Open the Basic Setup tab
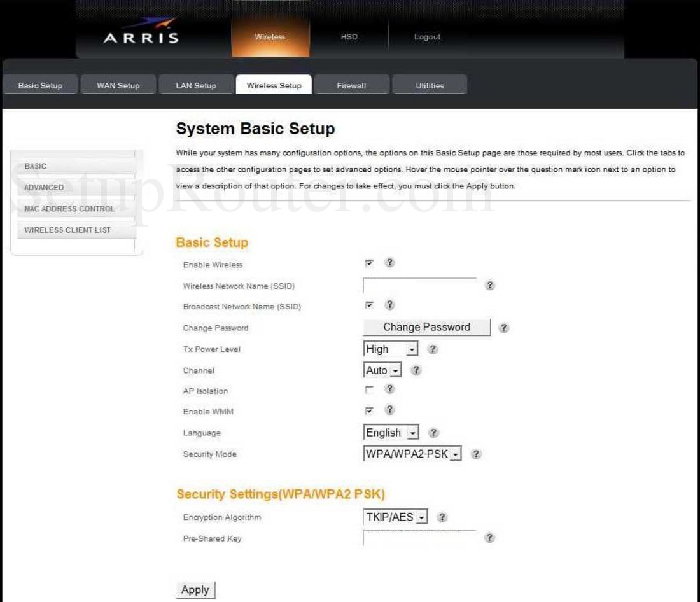 pos(40,85)
